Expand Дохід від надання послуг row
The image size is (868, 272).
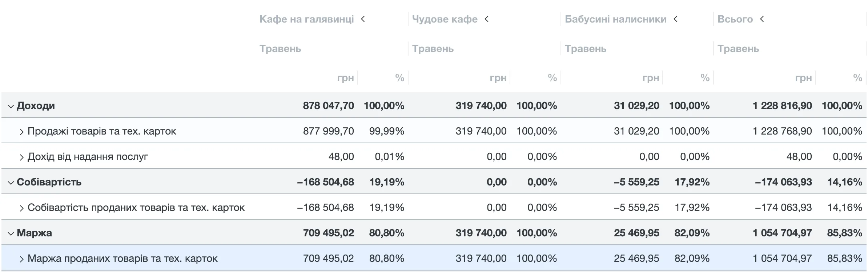pyautogui.click(x=22, y=157)
